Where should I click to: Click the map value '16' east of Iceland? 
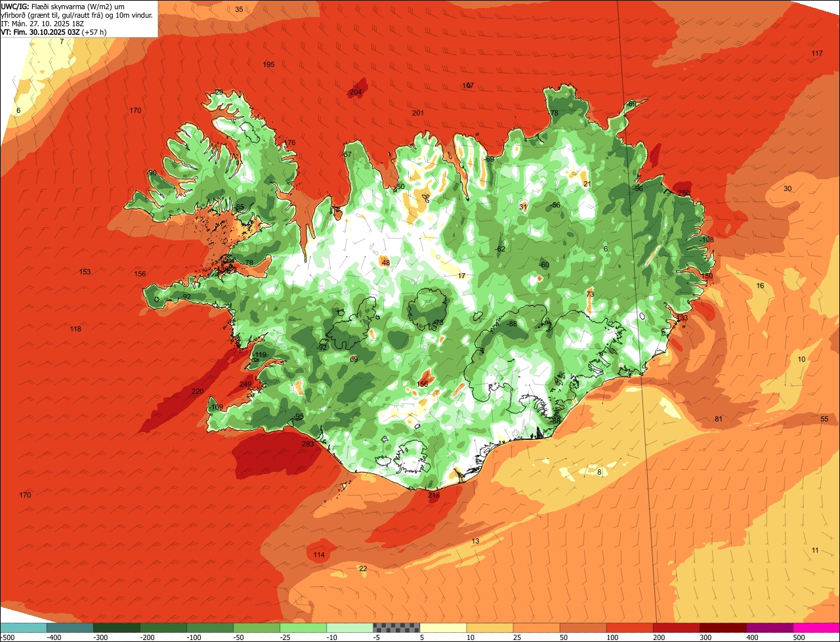(760, 286)
